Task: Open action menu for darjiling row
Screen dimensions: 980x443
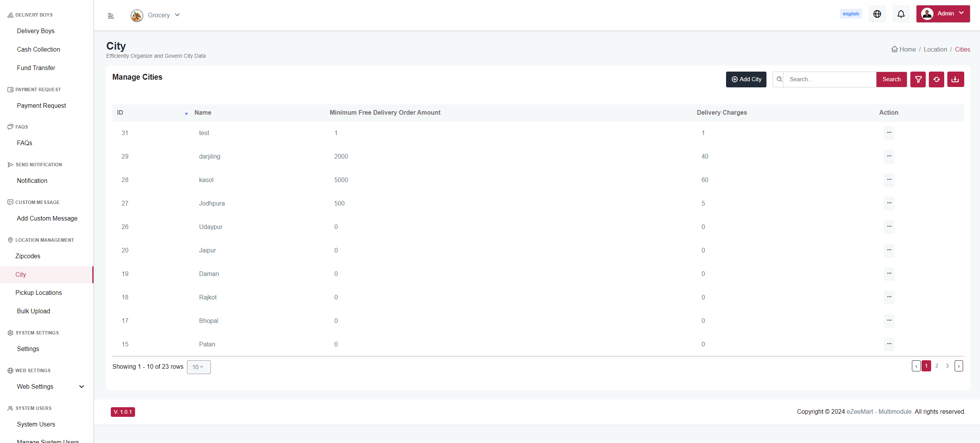Action: click(x=889, y=156)
